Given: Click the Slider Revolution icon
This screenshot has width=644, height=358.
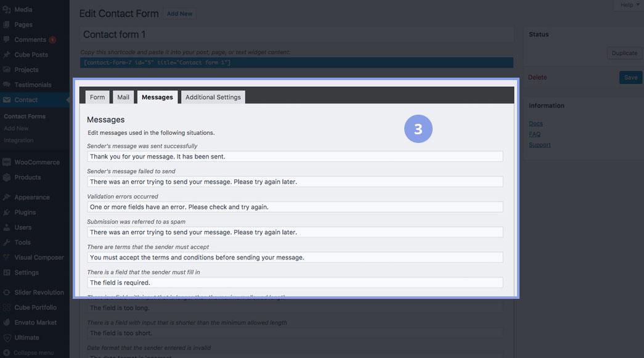Looking at the screenshot, I should (6, 293).
